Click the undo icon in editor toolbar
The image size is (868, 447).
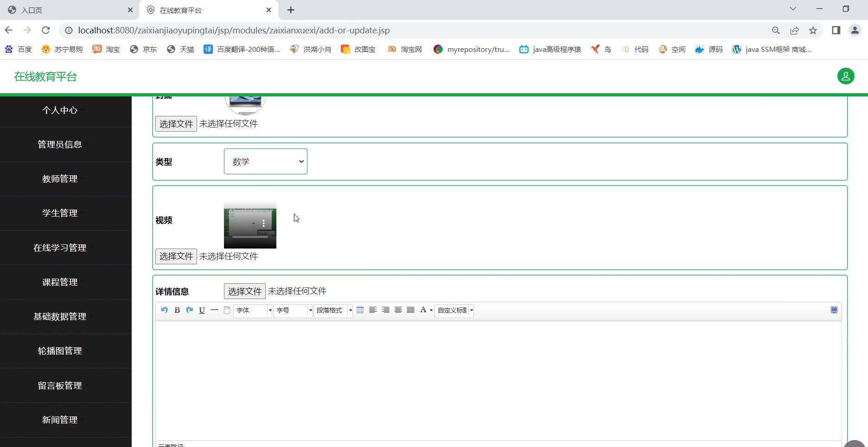tap(164, 310)
